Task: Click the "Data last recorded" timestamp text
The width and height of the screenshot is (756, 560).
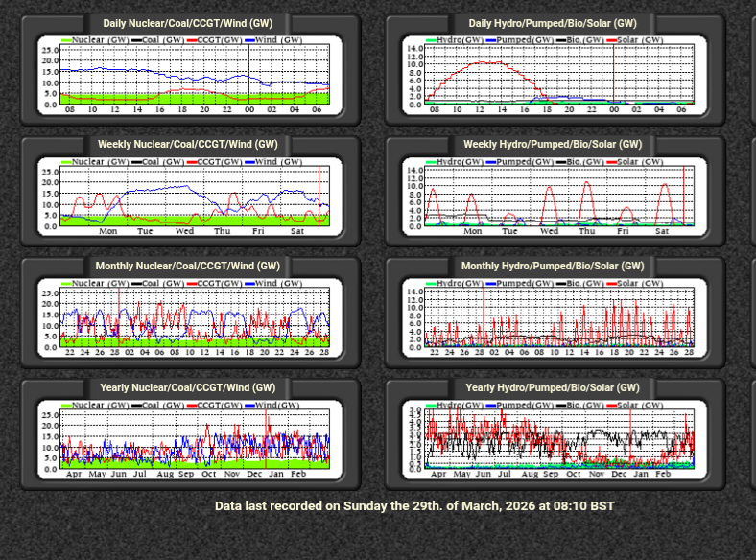Action: [x=414, y=505]
